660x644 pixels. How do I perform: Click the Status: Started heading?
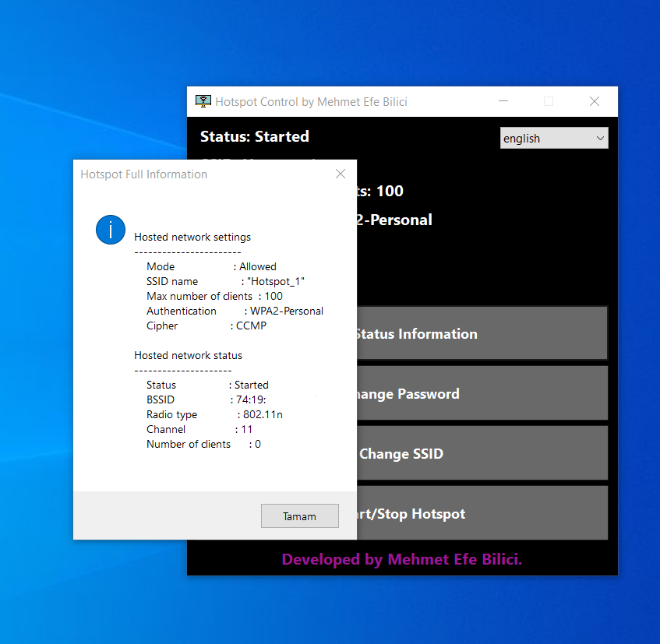pyautogui.click(x=254, y=136)
